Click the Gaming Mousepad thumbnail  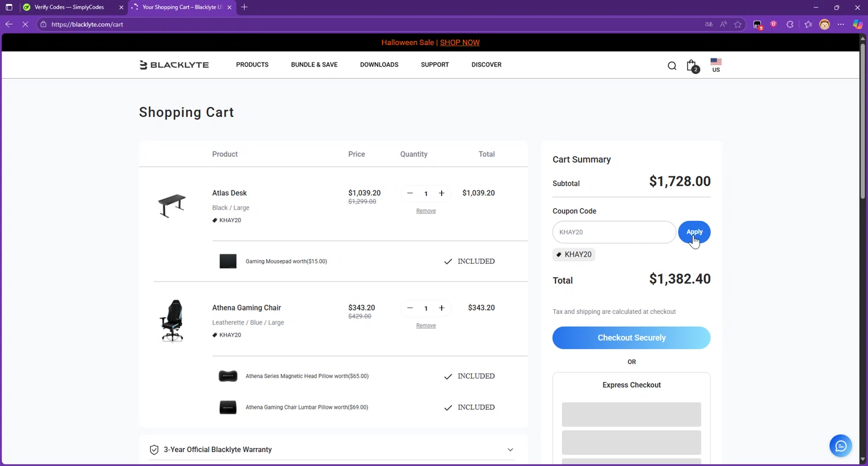(x=228, y=261)
